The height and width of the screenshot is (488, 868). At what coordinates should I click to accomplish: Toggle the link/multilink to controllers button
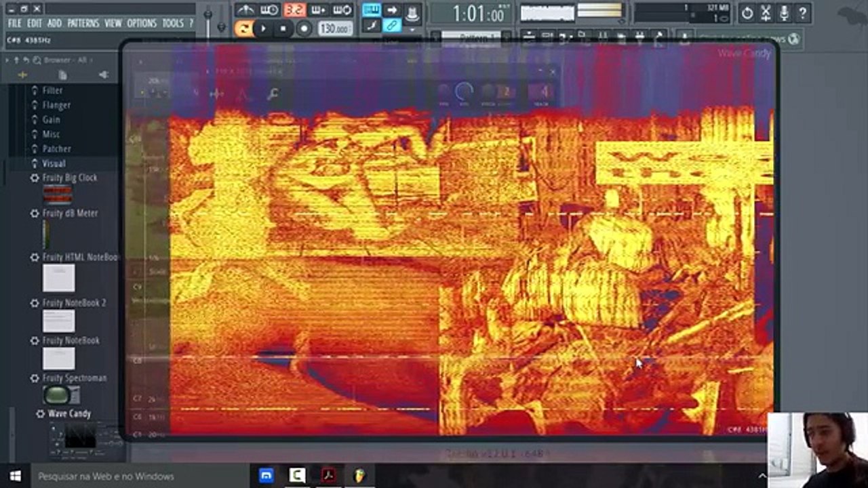392,26
